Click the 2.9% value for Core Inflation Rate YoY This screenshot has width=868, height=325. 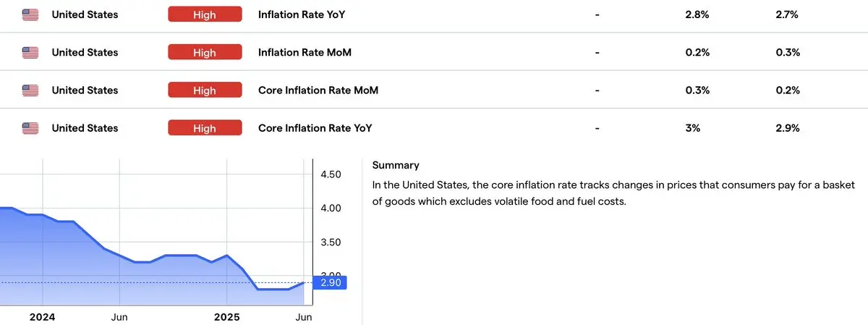(786, 128)
